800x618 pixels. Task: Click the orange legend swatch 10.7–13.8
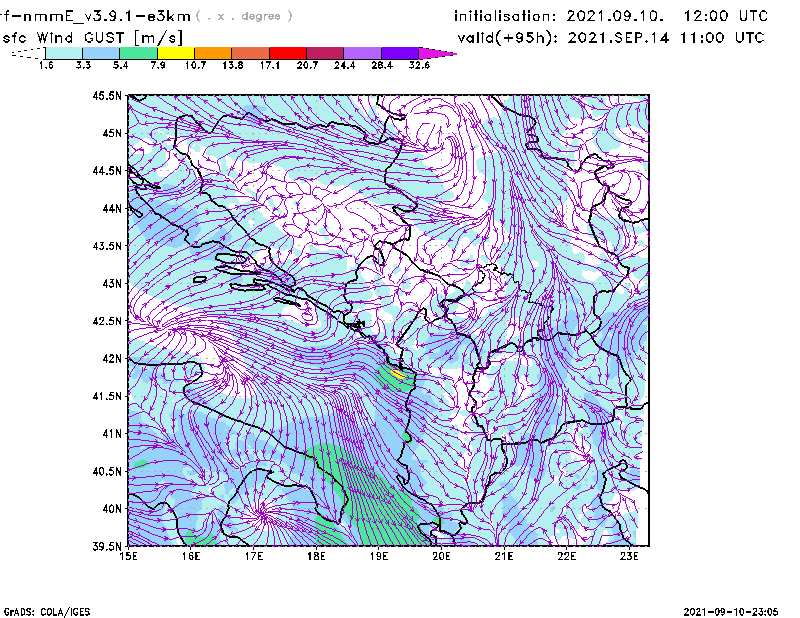(213, 53)
